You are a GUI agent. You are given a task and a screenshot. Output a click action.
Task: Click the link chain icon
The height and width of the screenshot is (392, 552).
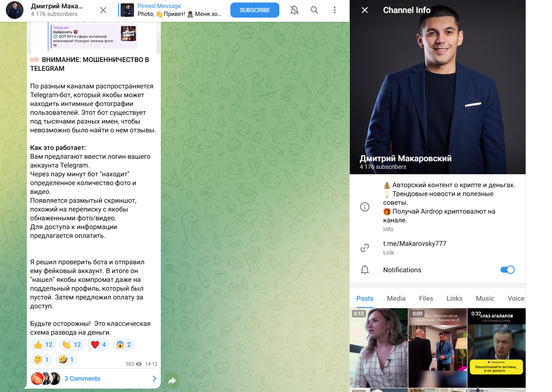click(x=365, y=248)
